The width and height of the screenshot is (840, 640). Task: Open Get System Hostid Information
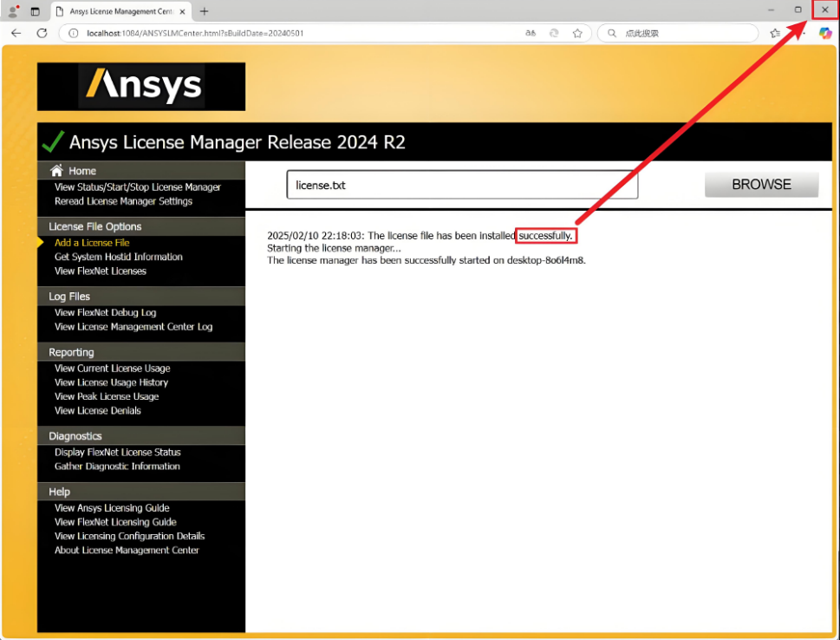tap(119, 257)
